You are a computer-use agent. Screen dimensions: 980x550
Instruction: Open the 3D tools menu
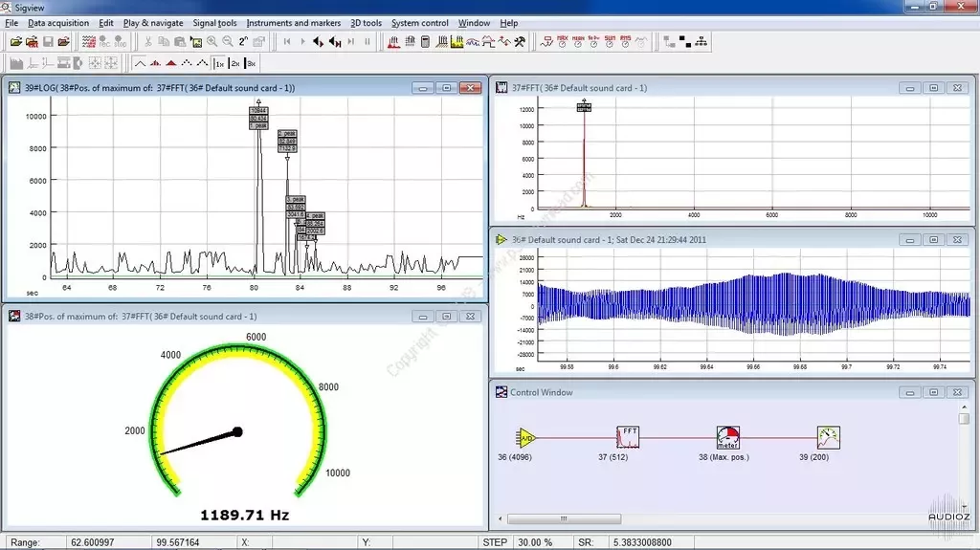(366, 23)
